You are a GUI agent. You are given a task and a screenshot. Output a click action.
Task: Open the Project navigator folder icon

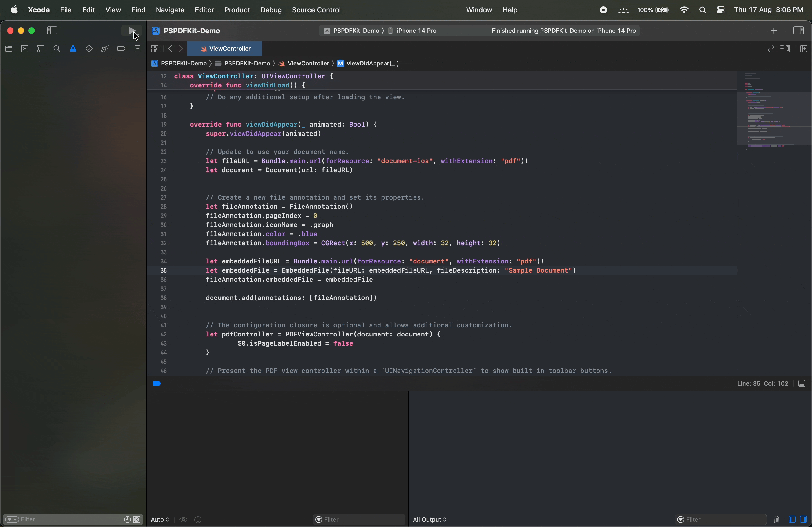[x=9, y=49]
